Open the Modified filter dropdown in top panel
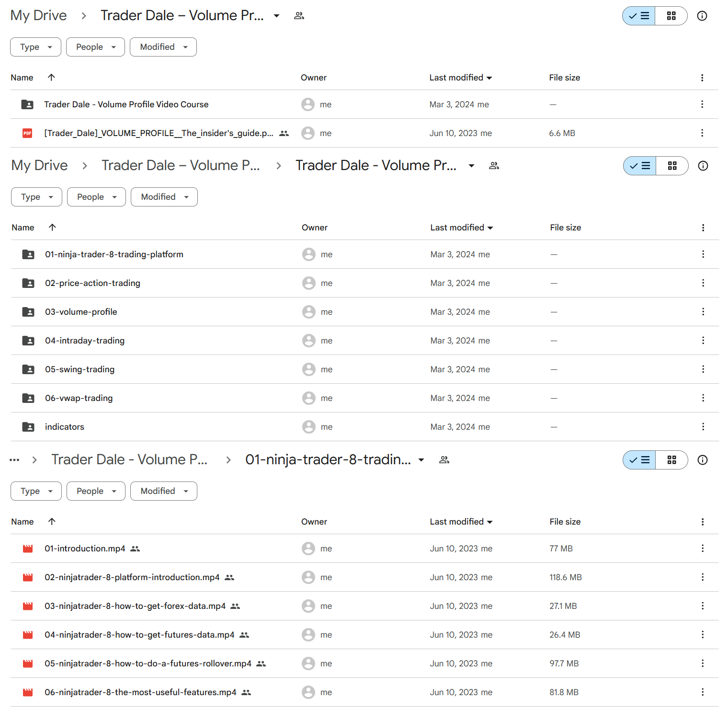Screen dimensions: 728x710 coord(163,47)
